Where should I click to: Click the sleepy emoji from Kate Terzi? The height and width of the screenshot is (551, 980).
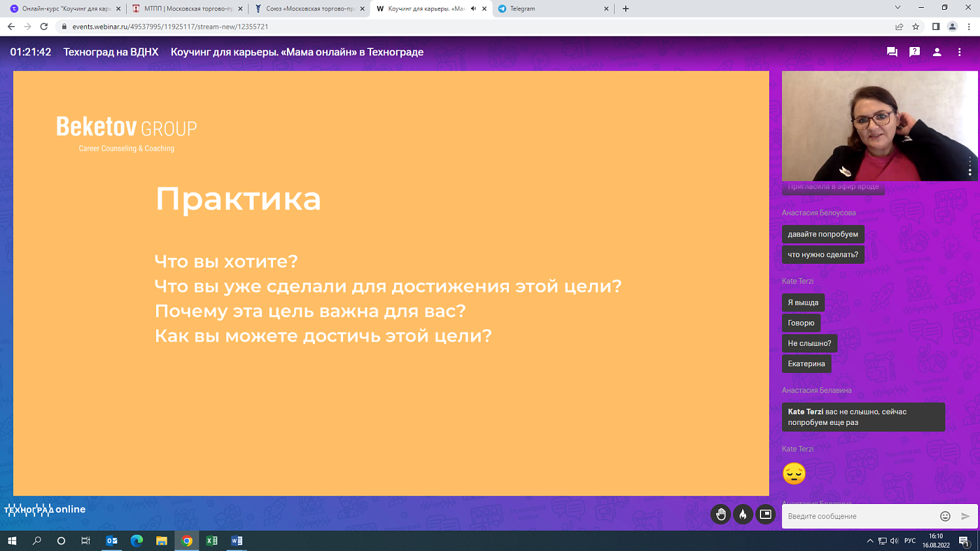(794, 473)
